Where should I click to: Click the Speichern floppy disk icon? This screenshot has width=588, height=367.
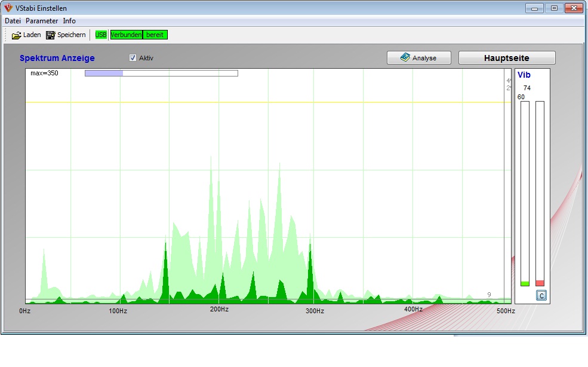coord(50,35)
